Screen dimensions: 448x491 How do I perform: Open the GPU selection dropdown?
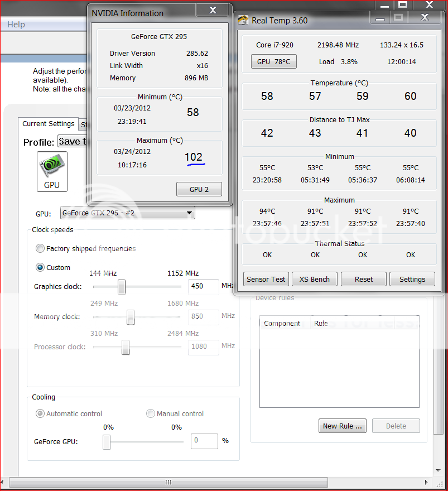point(190,213)
